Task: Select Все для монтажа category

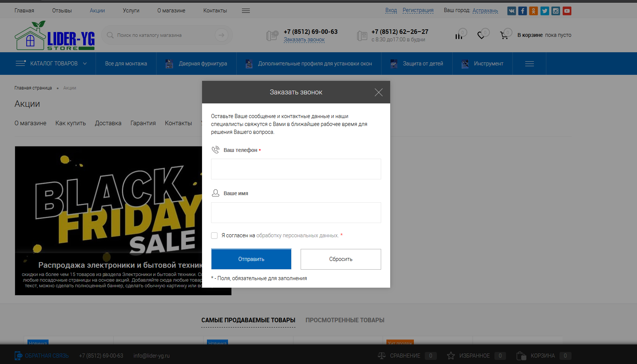Action: [126, 64]
